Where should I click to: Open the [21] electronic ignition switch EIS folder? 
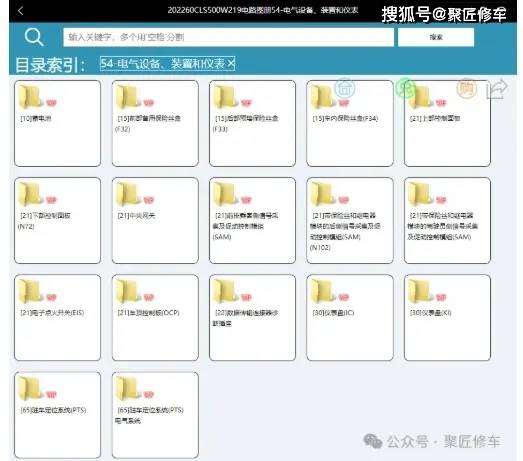point(57,318)
